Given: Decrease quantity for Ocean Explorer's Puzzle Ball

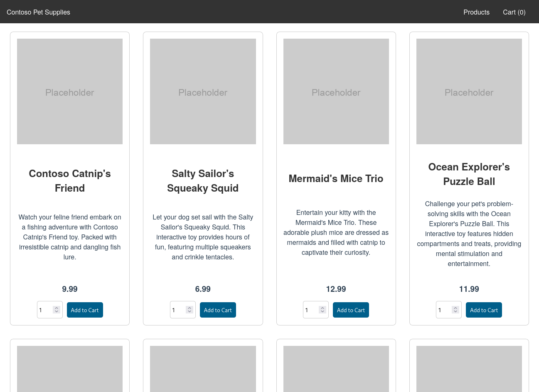Looking at the screenshot, I should tap(455, 312).
